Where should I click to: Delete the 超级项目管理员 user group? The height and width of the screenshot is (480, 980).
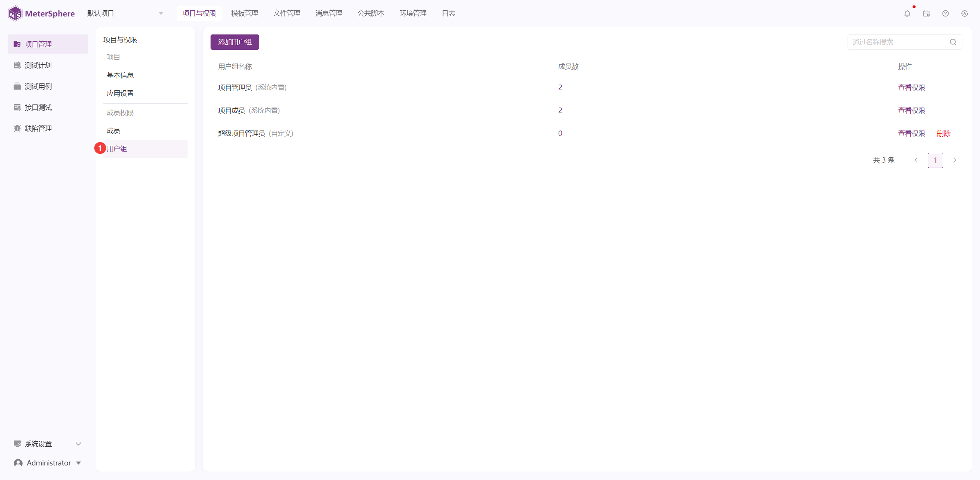click(944, 134)
